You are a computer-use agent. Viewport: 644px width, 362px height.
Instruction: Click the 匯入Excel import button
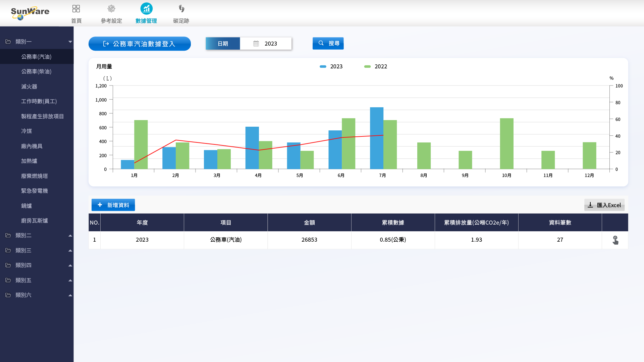pos(604,205)
